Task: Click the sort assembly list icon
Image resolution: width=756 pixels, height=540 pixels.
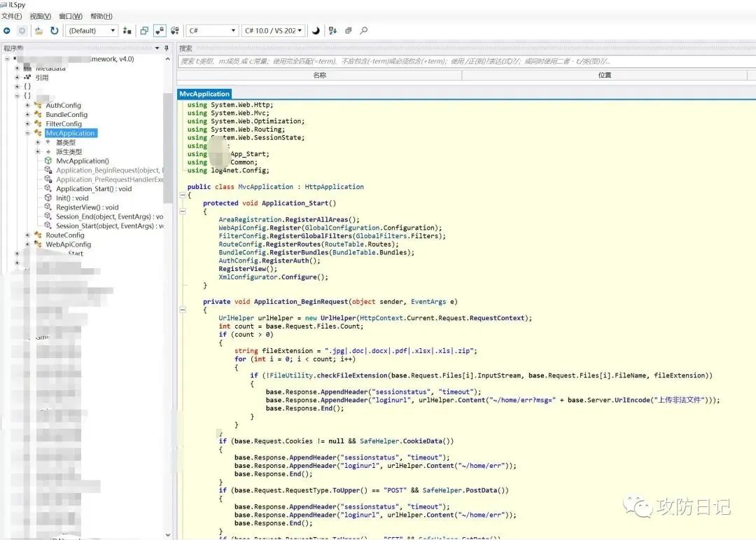Action: click(332, 31)
